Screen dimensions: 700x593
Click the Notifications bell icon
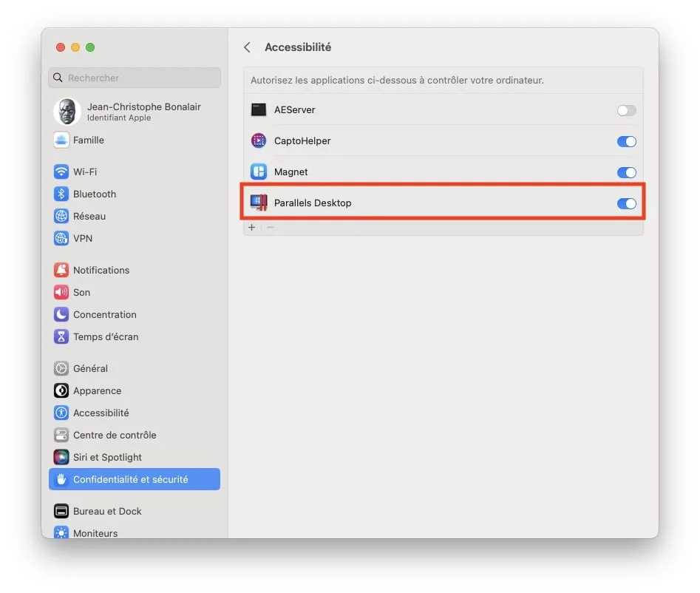click(61, 270)
